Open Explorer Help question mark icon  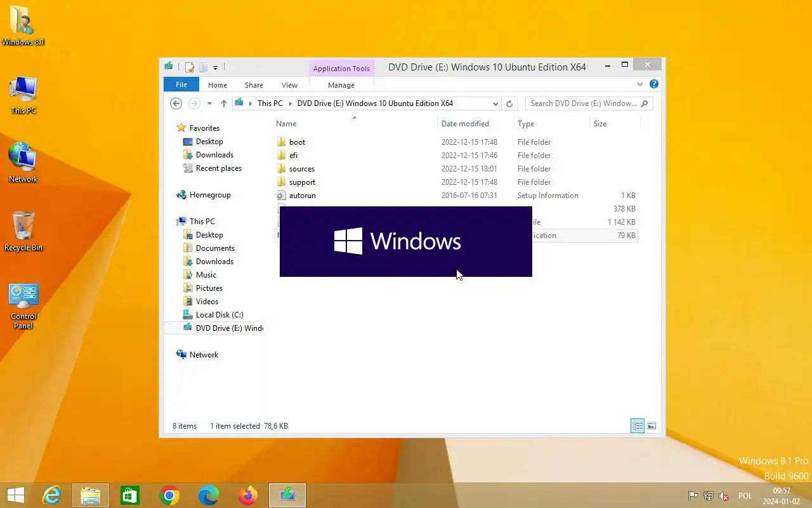click(654, 84)
